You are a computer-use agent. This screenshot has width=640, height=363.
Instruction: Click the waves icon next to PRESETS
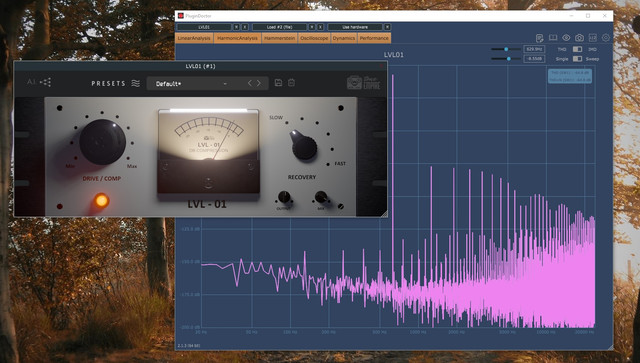136,83
